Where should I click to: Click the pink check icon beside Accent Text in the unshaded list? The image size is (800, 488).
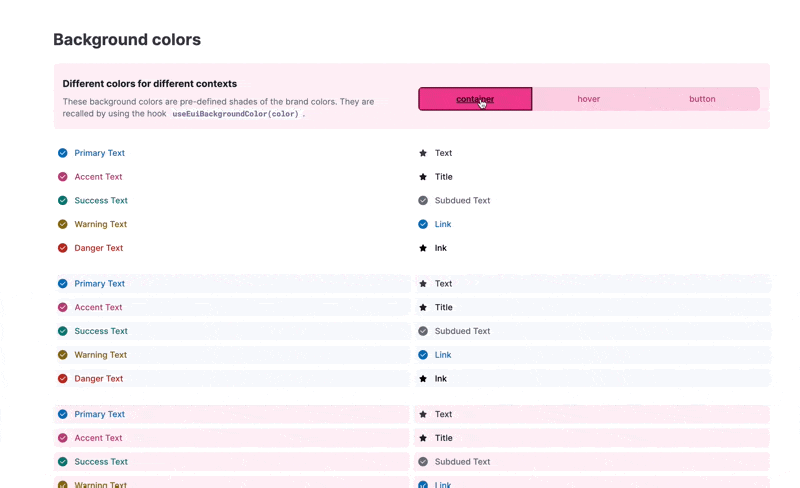63,177
